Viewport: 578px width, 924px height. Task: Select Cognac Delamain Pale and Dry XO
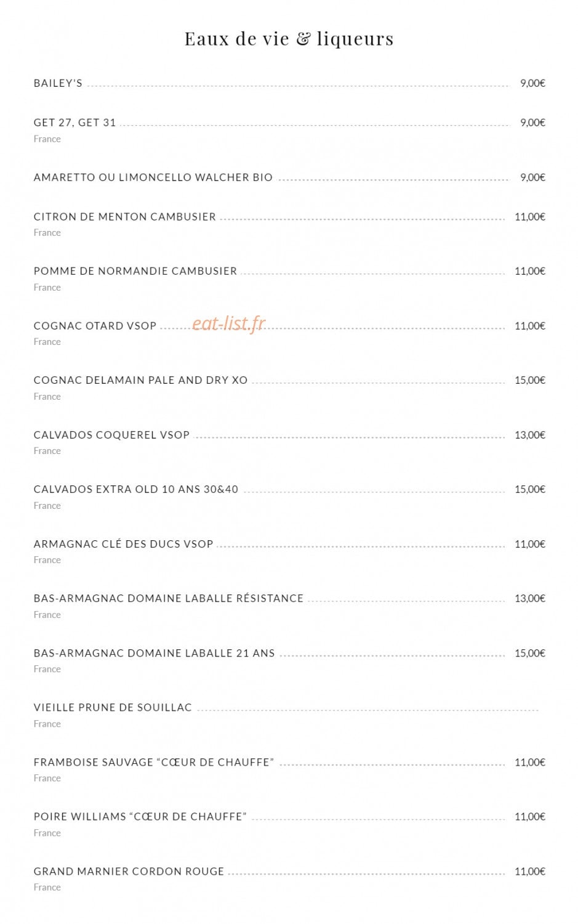click(141, 380)
